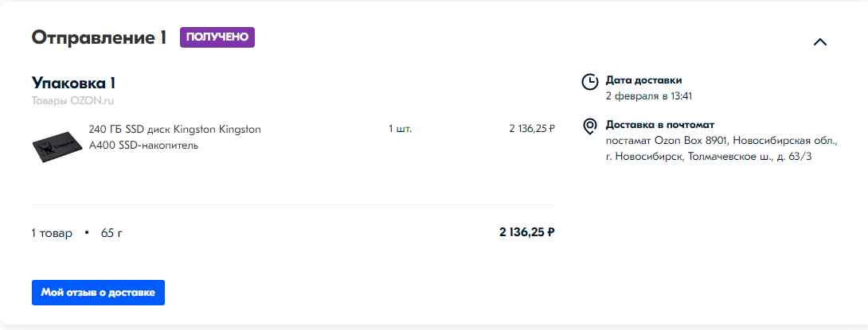Click the Товары OZON.ru seller label
The height and width of the screenshot is (330, 868).
click(x=72, y=101)
